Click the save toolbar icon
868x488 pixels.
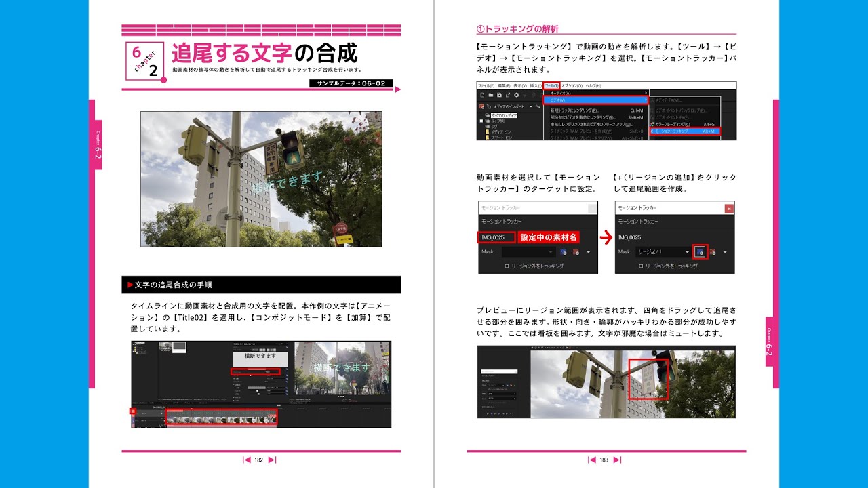click(x=500, y=95)
